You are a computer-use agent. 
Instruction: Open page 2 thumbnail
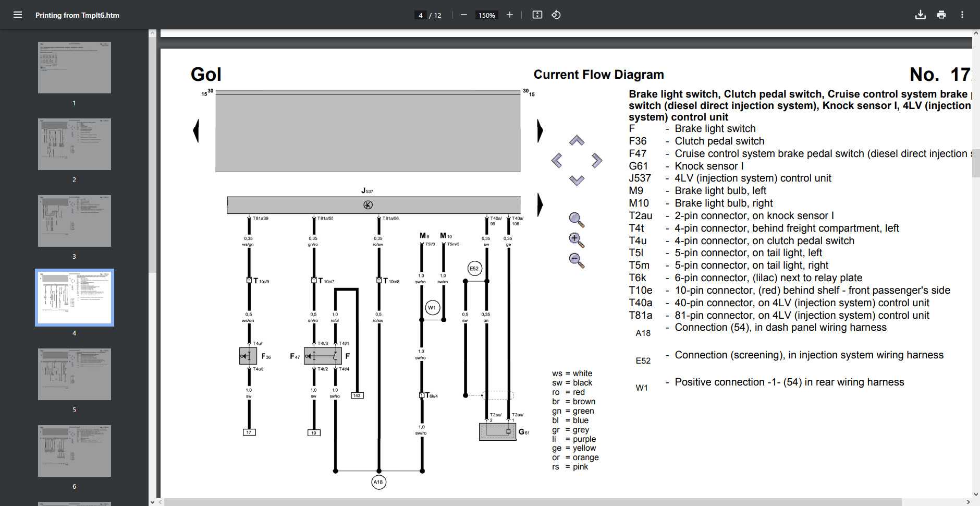pyautogui.click(x=75, y=144)
